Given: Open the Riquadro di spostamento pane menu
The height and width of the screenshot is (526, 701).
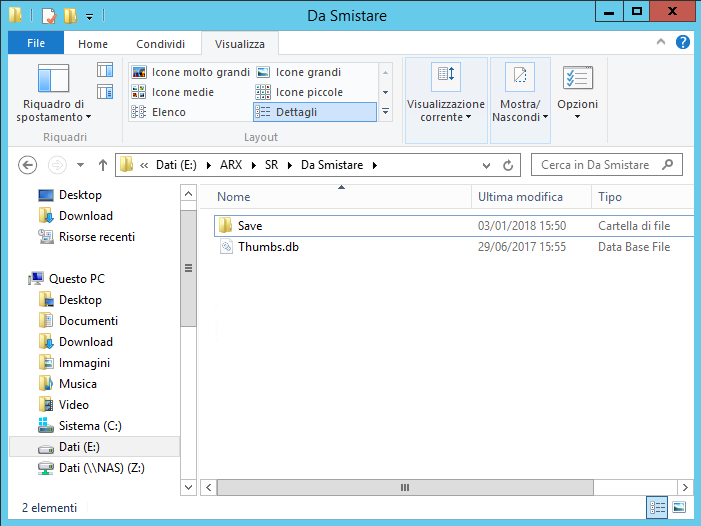Looking at the screenshot, I should pyautogui.click(x=55, y=110).
